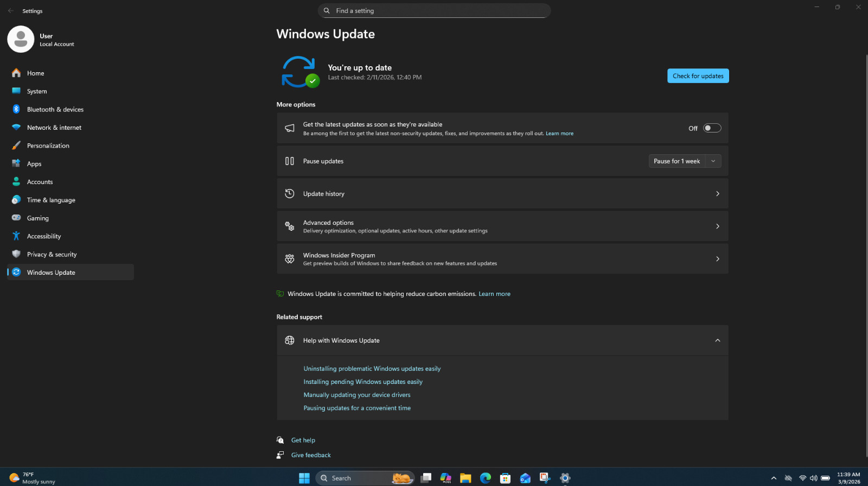Image resolution: width=868 pixels, height=486 pixels.
Task: Launch Snipping Tool from the taskbar
Action: coord(545,478)
